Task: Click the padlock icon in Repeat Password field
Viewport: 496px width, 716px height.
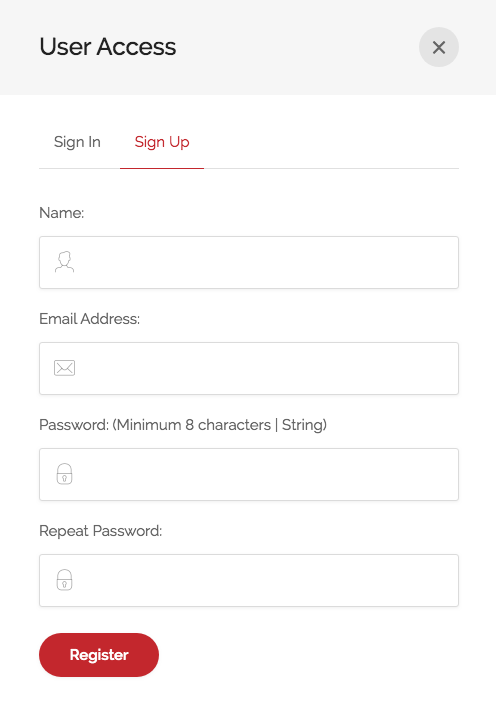Action: click(x=64, y=580)
